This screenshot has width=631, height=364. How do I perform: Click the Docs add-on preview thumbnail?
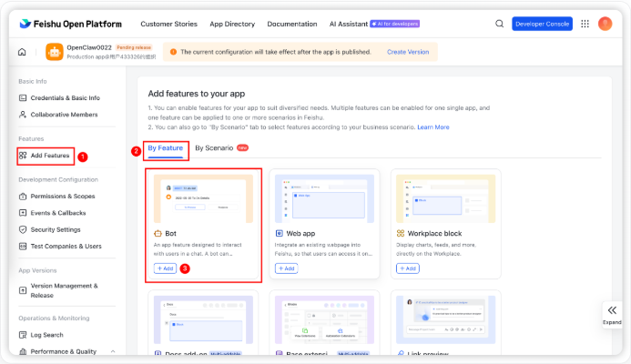tap(204, 319)
